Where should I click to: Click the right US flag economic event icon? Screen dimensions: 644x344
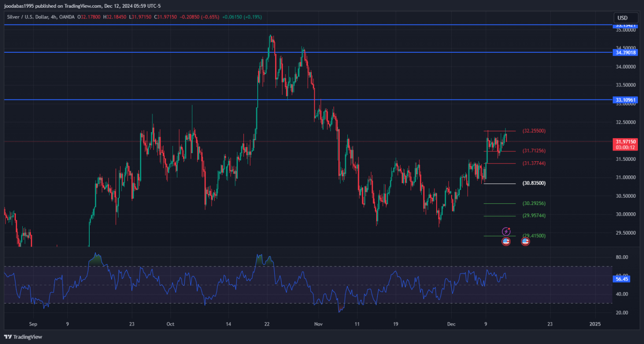pyautogui.click(x=525, y=241)
